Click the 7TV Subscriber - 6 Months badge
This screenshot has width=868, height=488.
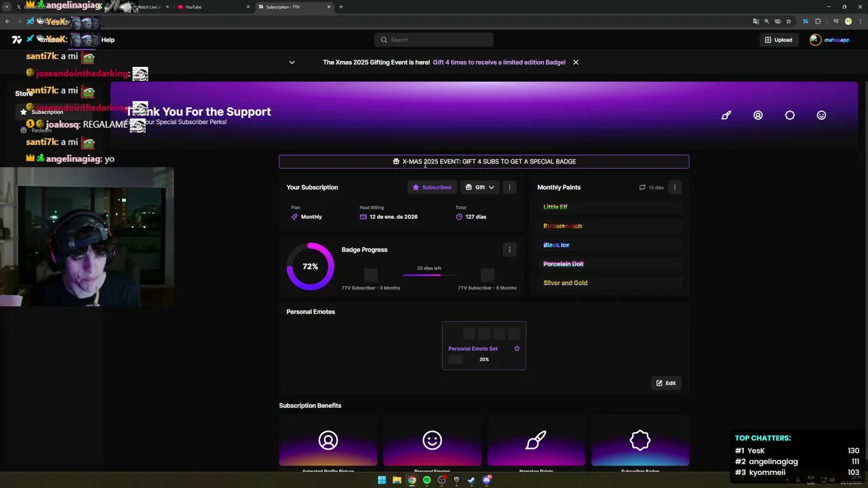(487, 275)
